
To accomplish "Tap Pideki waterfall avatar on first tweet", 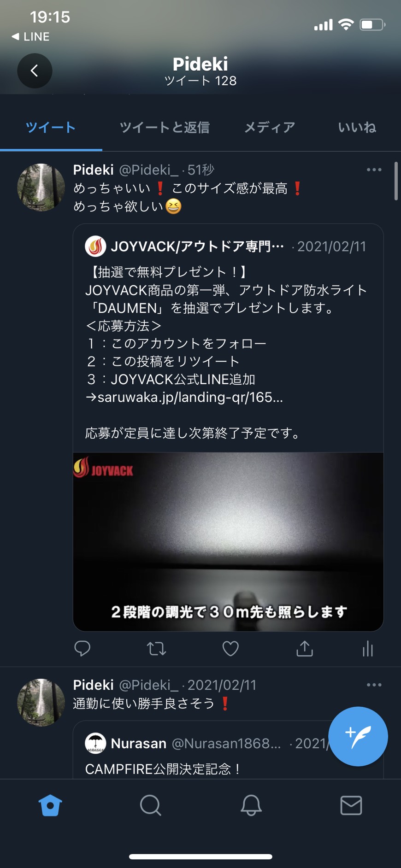I will pos(41,188).
